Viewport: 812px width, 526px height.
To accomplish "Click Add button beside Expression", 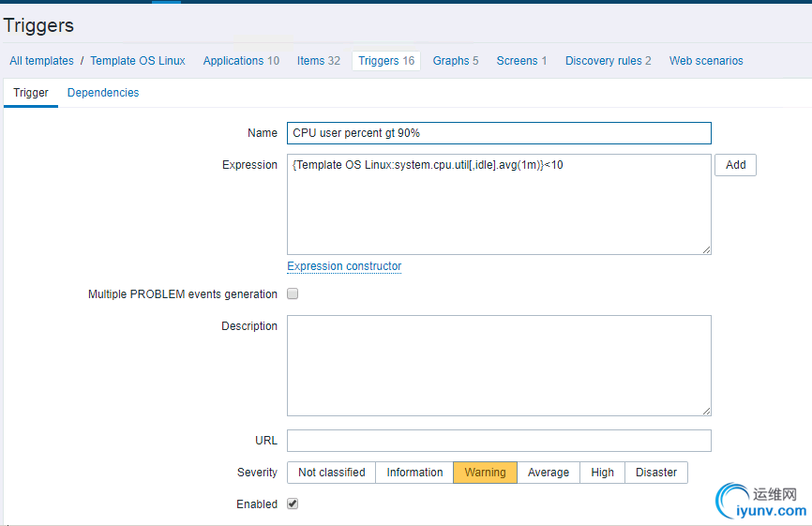I will point(735,165).
